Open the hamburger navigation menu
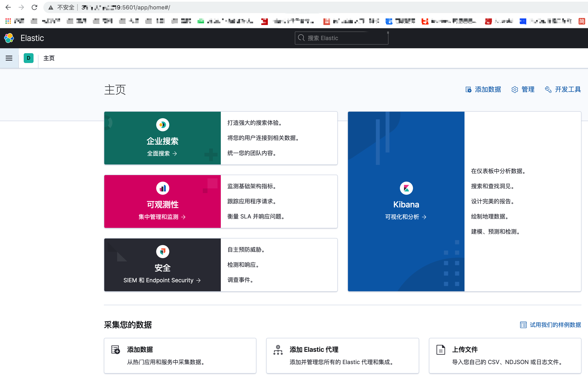Viewport: 588px width, 378px height. 9,58
